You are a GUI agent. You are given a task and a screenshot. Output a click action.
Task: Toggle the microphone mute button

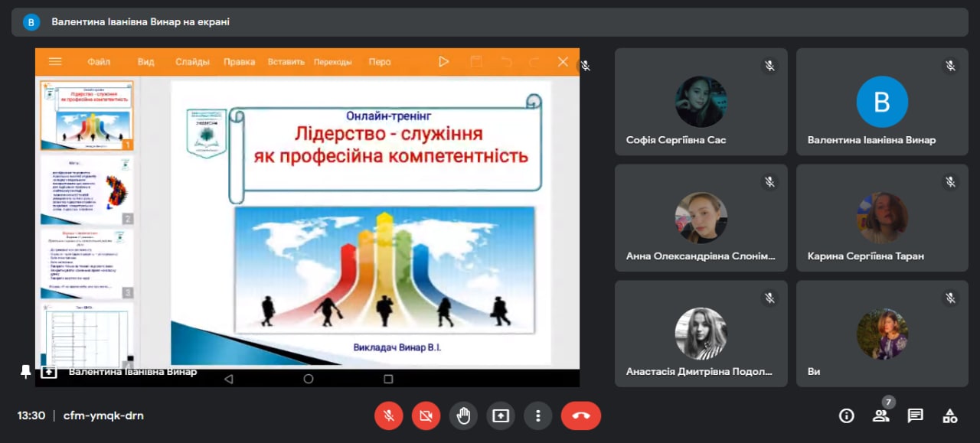388,415
